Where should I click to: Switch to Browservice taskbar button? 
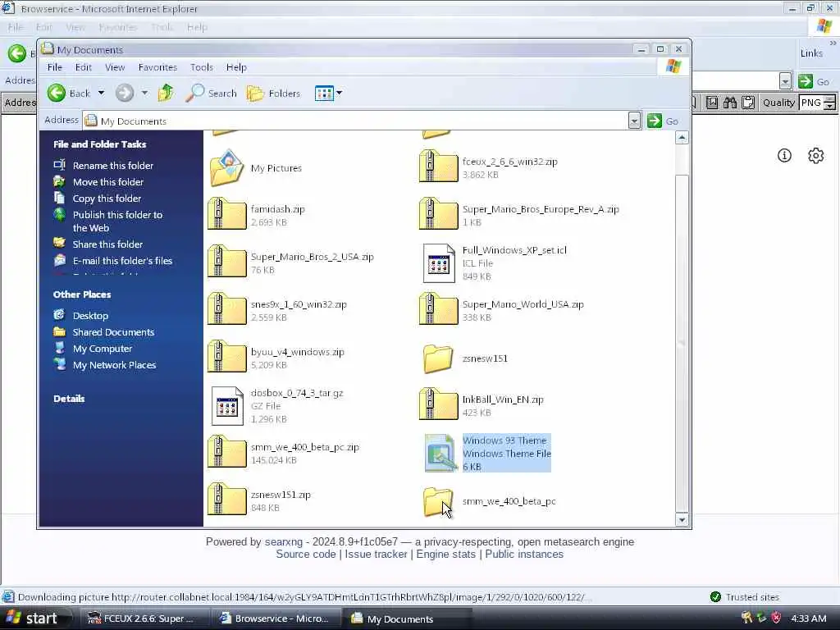pyautogui.click(x=276, y=619)
